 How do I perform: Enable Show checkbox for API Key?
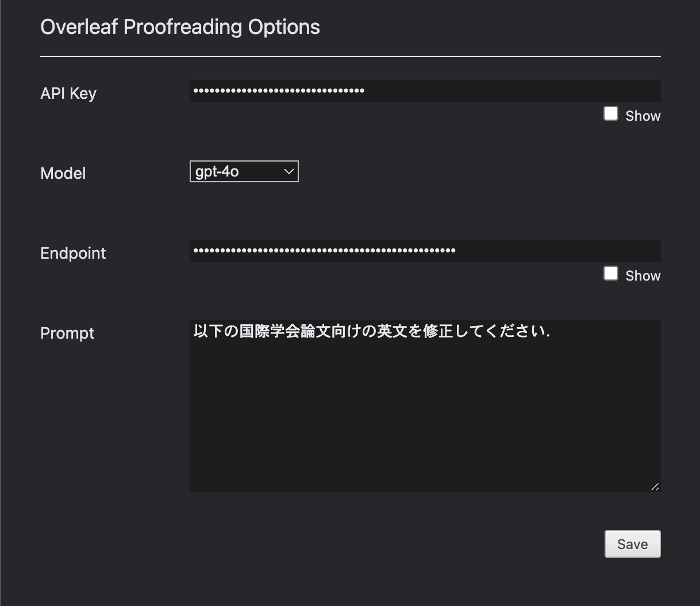pos(611,114)
